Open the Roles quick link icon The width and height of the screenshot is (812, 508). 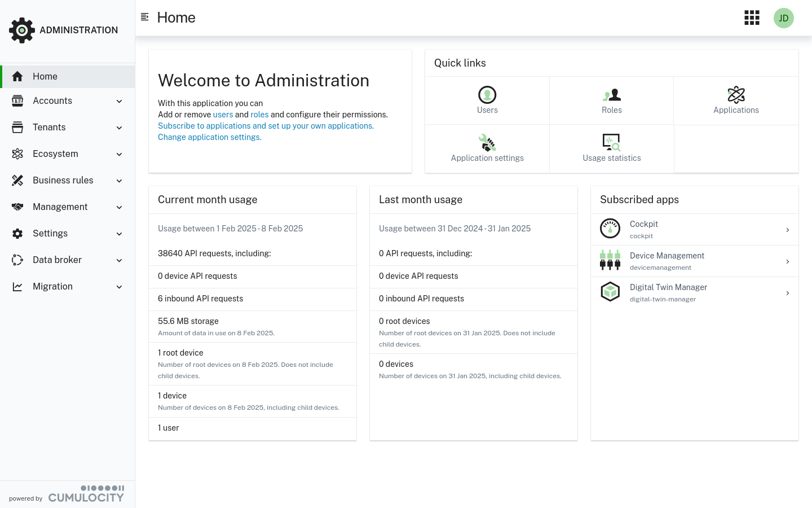[611, 95]
